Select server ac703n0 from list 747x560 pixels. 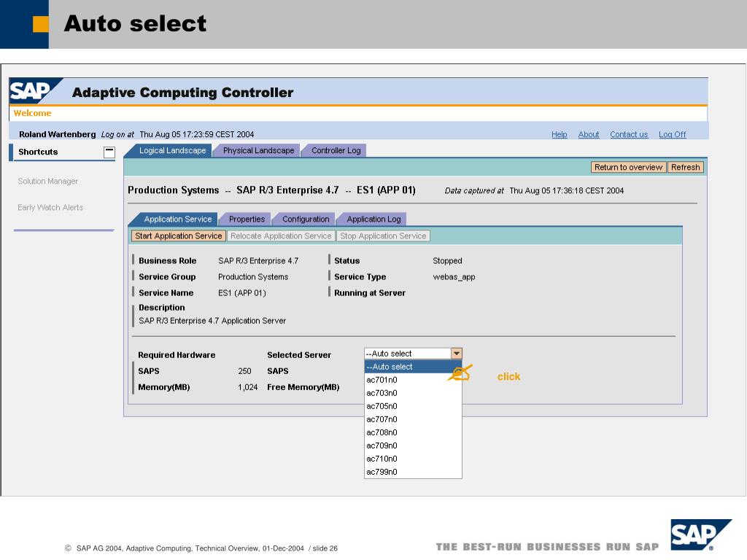click(413, 393)
